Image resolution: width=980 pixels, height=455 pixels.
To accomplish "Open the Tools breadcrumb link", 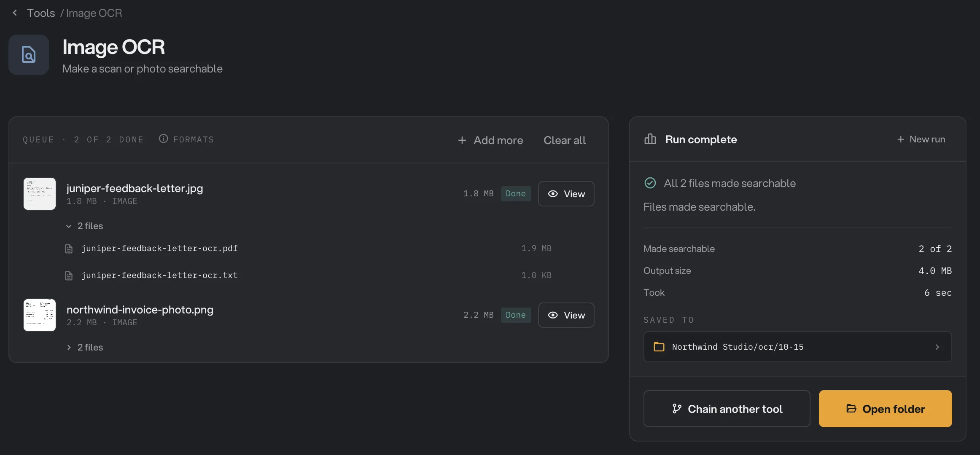I will [x=41, y=13].
